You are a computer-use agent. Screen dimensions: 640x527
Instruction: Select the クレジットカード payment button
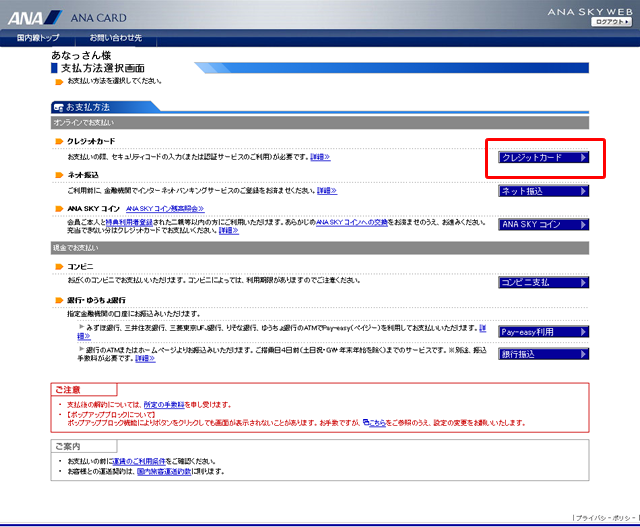(543, 158)
